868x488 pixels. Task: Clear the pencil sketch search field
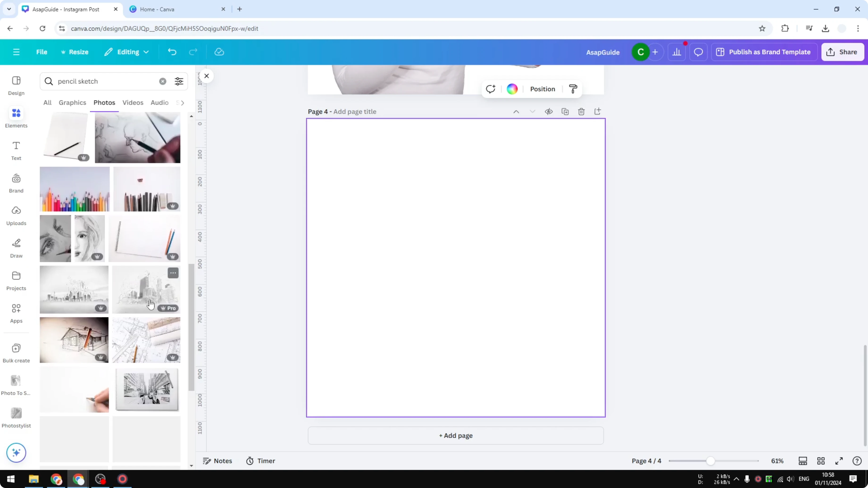tap(163, 81)
